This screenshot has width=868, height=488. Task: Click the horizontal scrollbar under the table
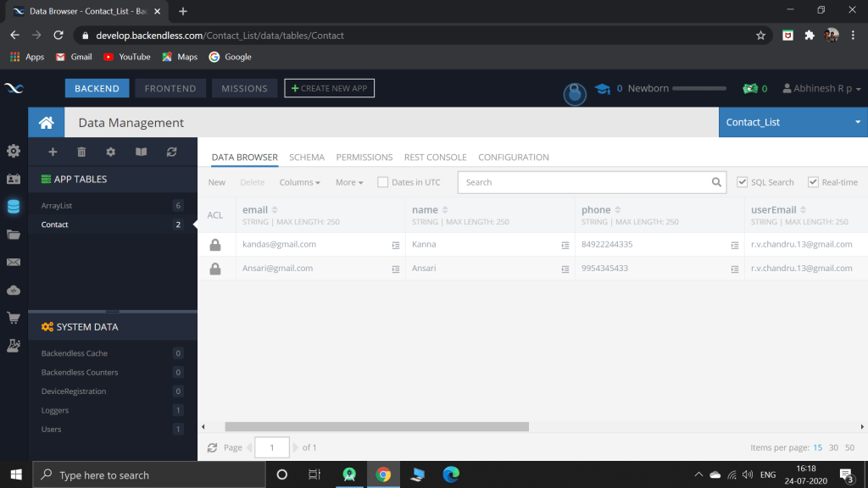click(x=376, y=427)
